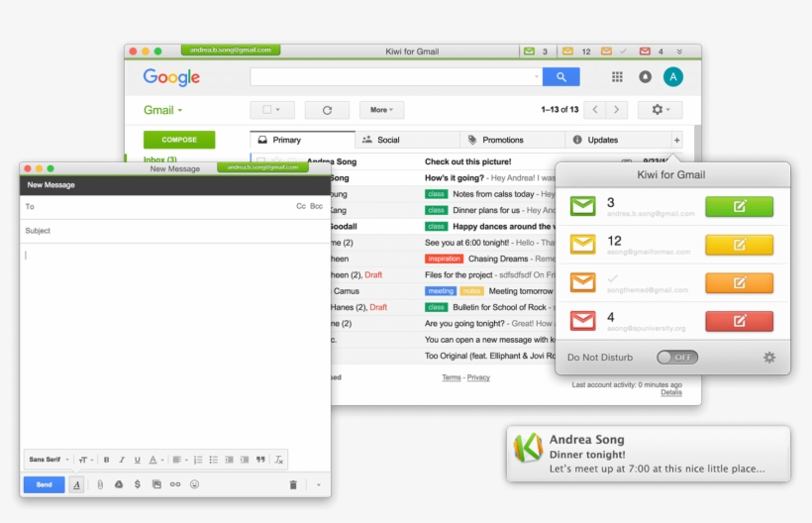Image resolution: width=812 pixels, height=523 pixels.
Task: Open the Google apps grid
Action: click(617, 77)
